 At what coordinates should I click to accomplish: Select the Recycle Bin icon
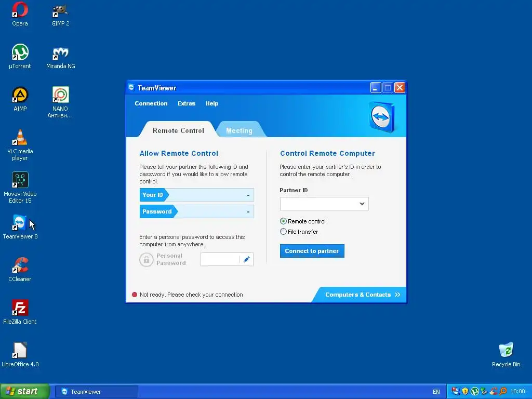tap(506, 355)
